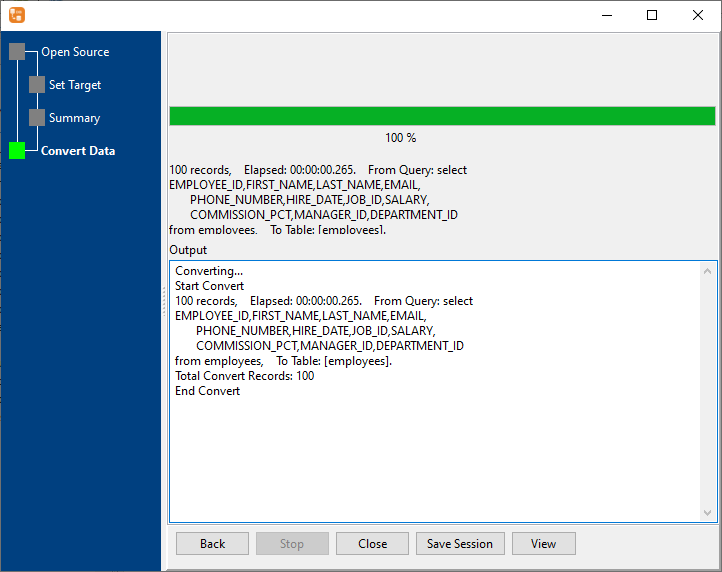This screenshot has width=722, height=572.
Task: Click the gray Summary step icon
Action: click(37, 118)
